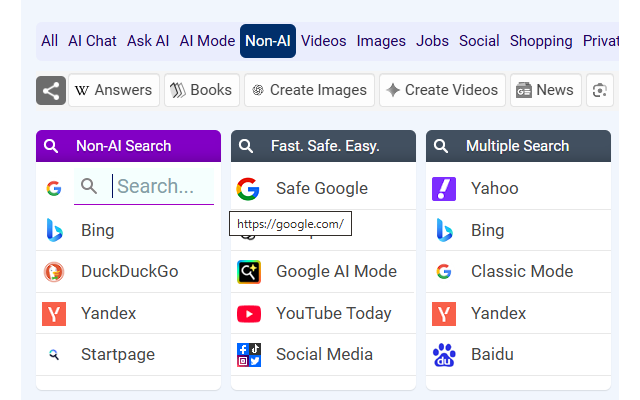Image resolution: width=640 pixels, height=400 pixels.
Task: Click the Bing logo in Non-AI Search
Action: (x=54, y=230)
